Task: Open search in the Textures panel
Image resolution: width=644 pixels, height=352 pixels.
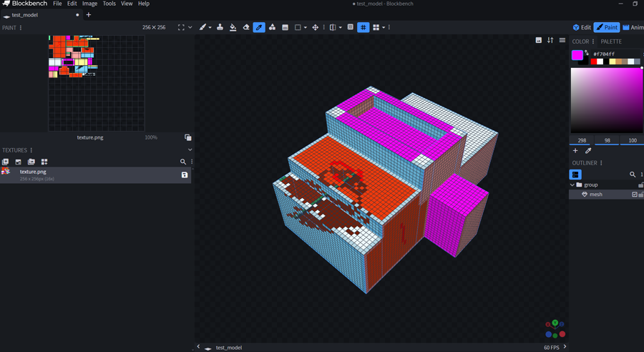Action: (x=182, y=162)
